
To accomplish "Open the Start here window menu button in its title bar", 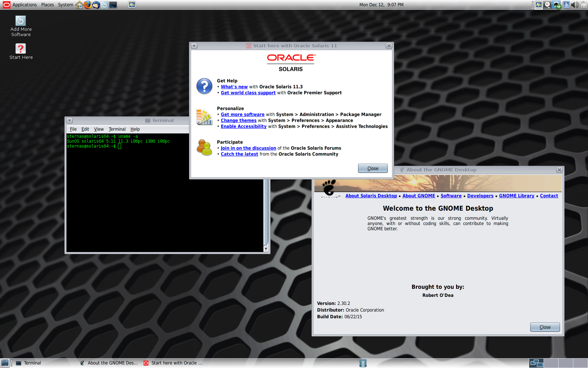I will click(x=194, y=46).
